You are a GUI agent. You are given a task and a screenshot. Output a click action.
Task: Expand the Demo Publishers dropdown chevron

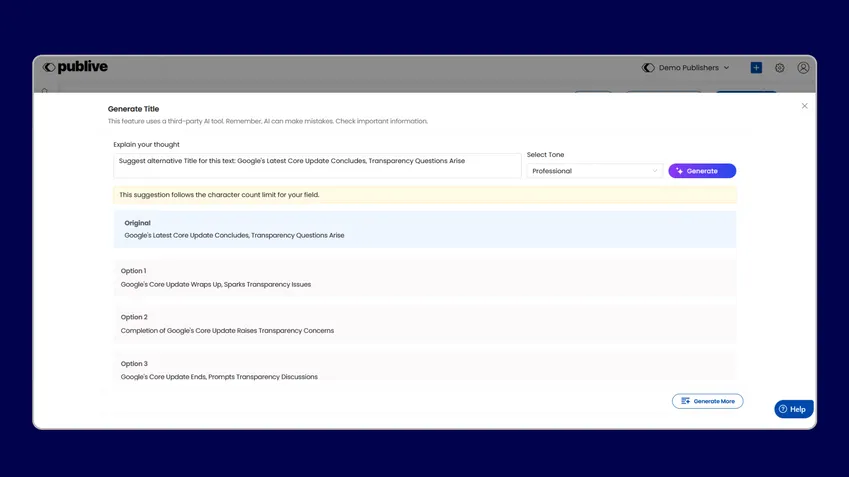[726, 68]
